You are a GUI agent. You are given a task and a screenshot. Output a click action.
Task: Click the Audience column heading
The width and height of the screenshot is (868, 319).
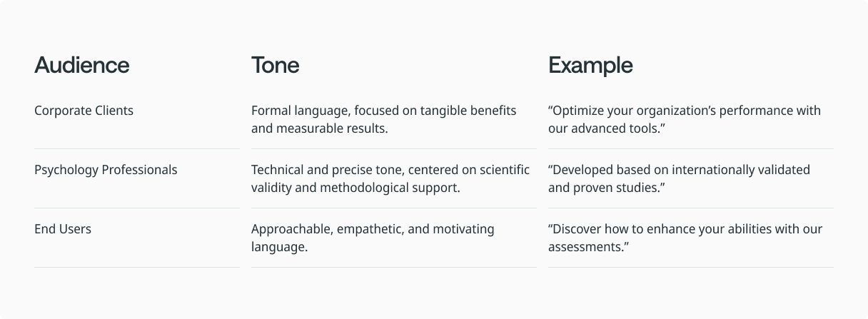tap(81, 65)
